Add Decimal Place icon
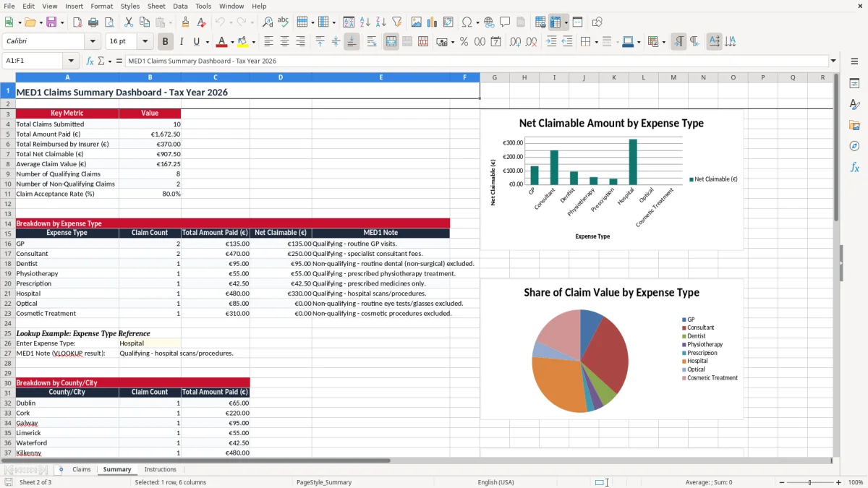This screenshot has width=868, height=488. tap(515, 42)
